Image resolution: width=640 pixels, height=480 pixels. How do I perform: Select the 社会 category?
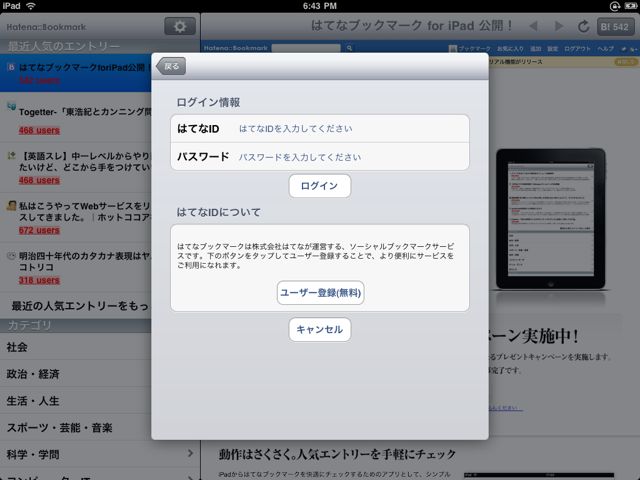76,347
